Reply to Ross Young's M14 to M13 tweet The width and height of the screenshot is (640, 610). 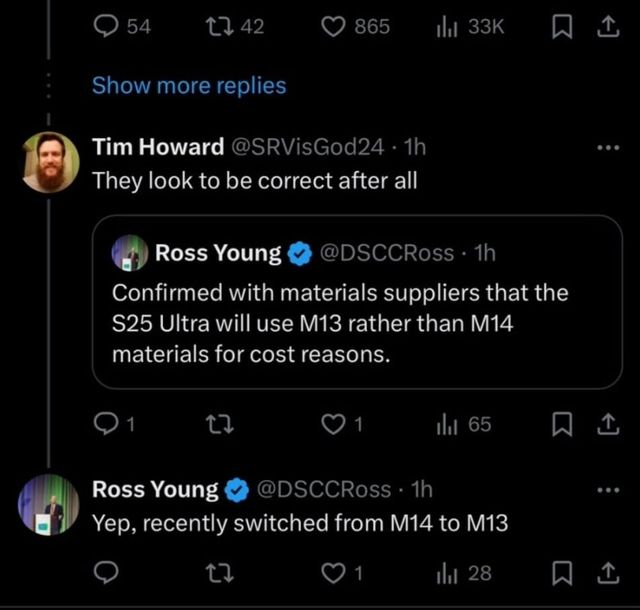point(104,572)
